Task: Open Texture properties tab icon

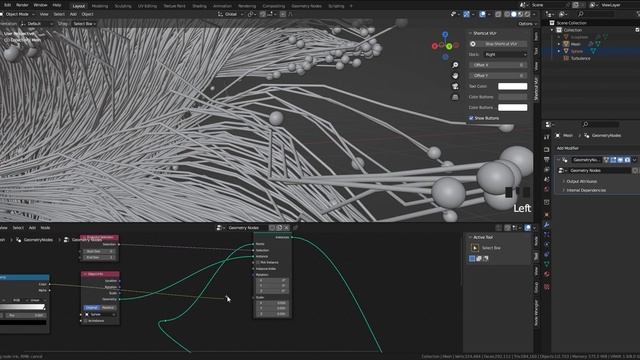Action: point(547,287)
